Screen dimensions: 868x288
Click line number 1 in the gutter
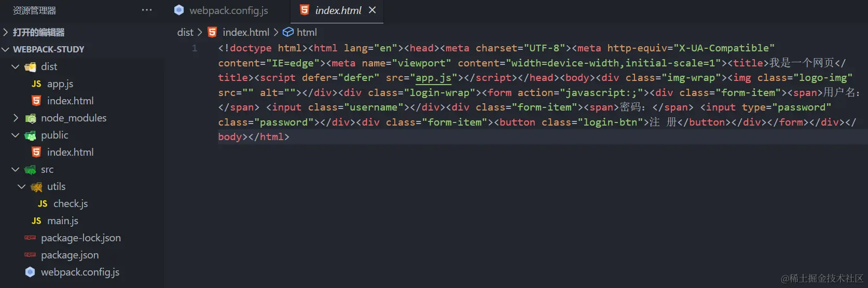[195, 48]
